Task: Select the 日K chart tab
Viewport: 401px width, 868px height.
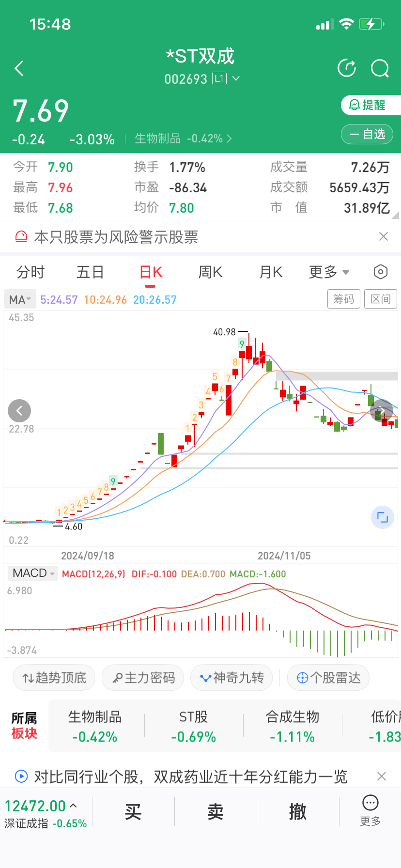Action: click(151, 272)
